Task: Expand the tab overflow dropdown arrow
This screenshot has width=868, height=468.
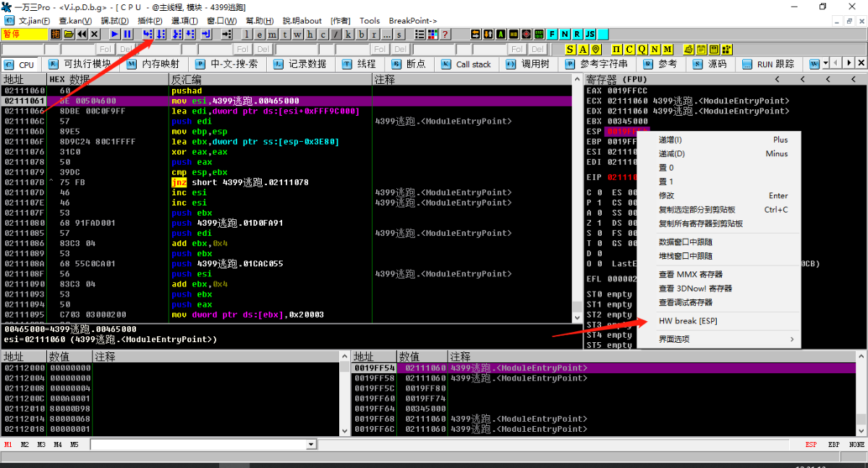Action: [x=825, y=63]
